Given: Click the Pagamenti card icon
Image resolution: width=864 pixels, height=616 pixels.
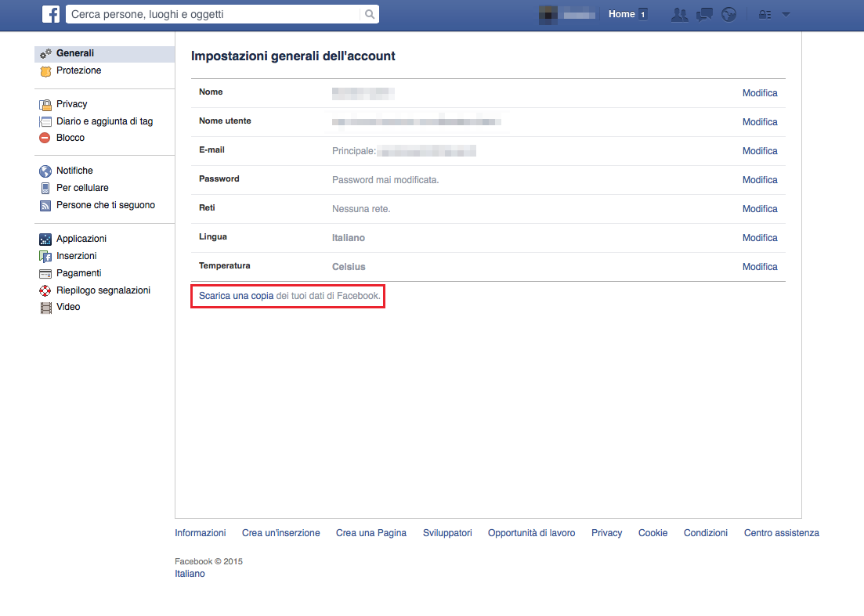Looking at the screenshot, I should coord(45,274).
